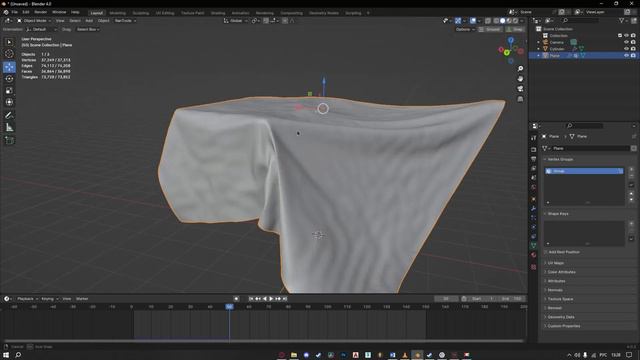The image size is (640, 360).
Task: Select the Group vertex group entry
Action: coord(584,171)
